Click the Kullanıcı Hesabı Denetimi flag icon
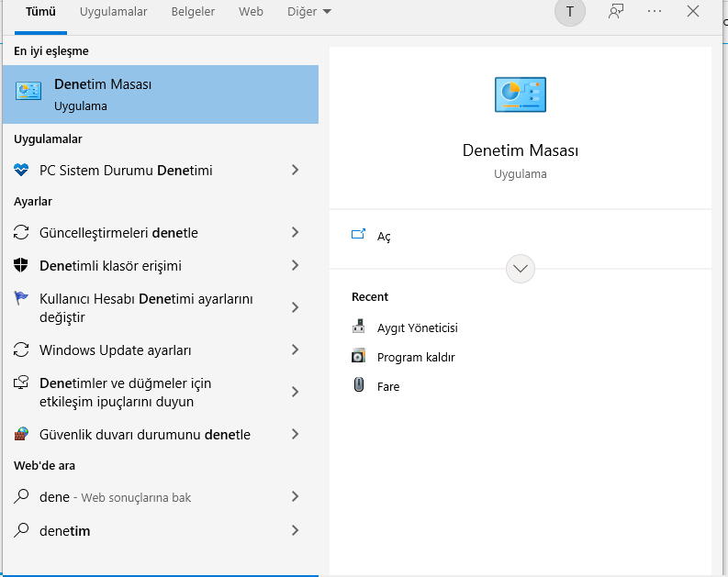The height and width of the screenshot is (577, 728). [x=23, y=299]
